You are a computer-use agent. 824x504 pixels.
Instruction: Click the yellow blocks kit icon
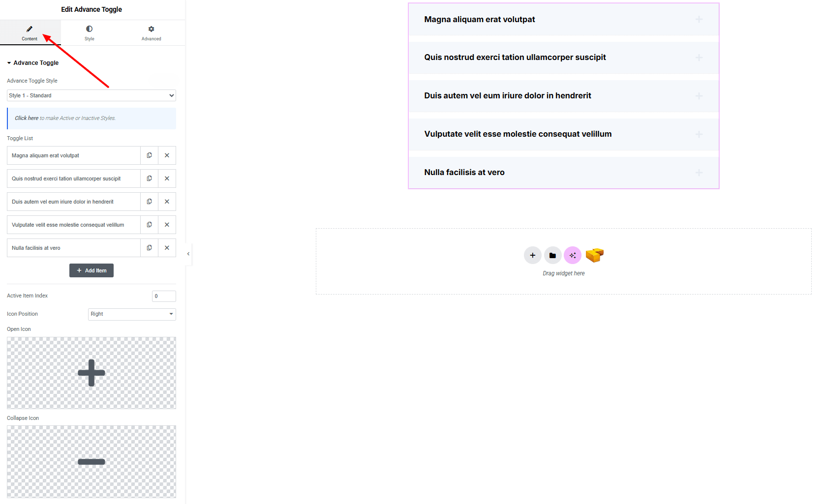[594, 255]
